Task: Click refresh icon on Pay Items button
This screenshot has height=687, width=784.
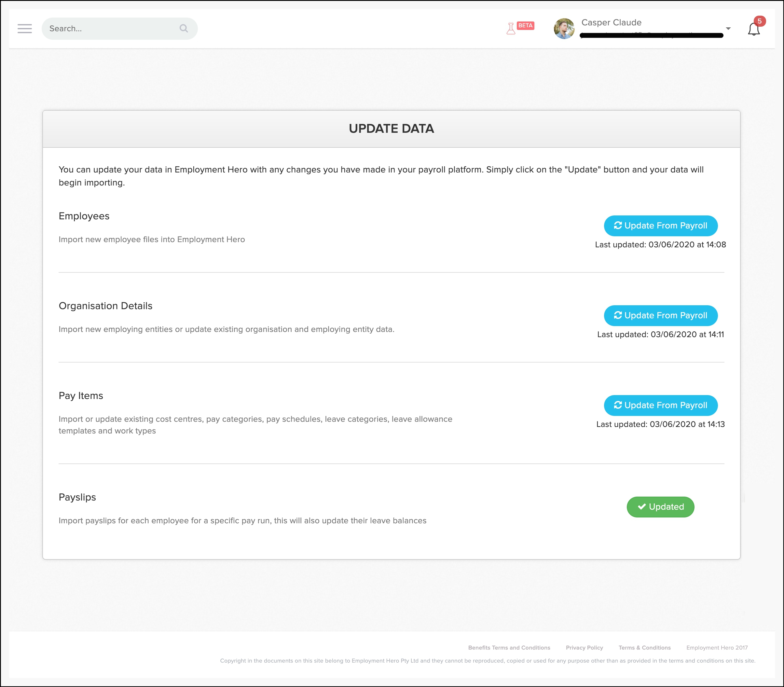Action: 618,405
